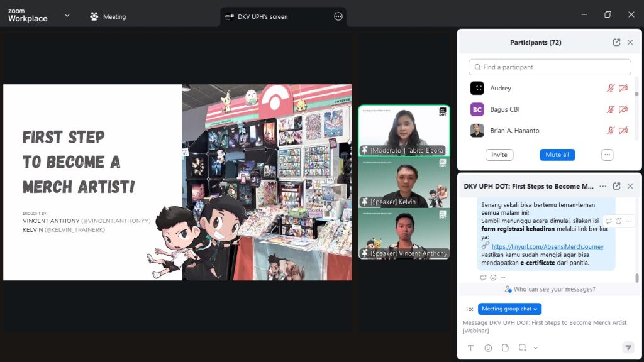Toggle Brian A. Hananto's camera icon

(623, 131)
